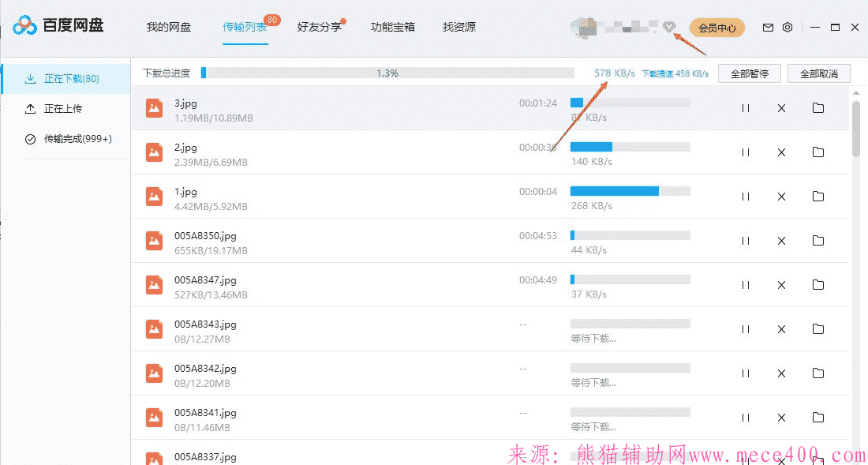Image resolution: width=868 pixels, height=465 pixels.
Task: Click the Baidu Netdisk logo
Action: coord(58,26)
